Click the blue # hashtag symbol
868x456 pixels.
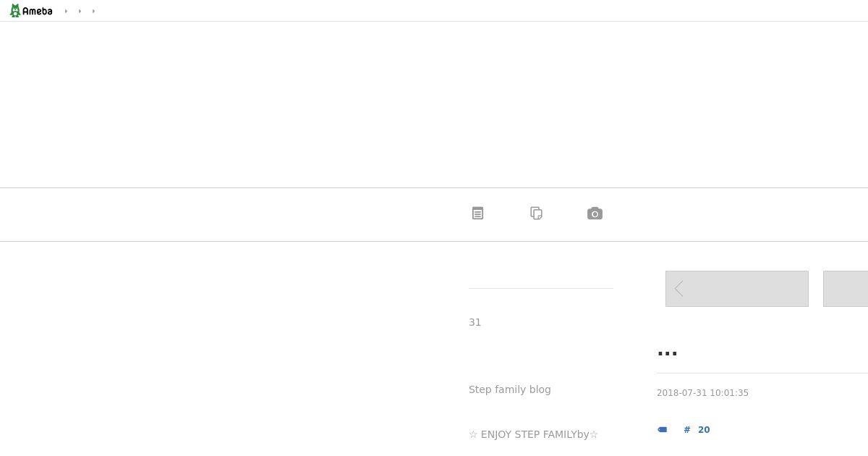(x=687, y=430)
